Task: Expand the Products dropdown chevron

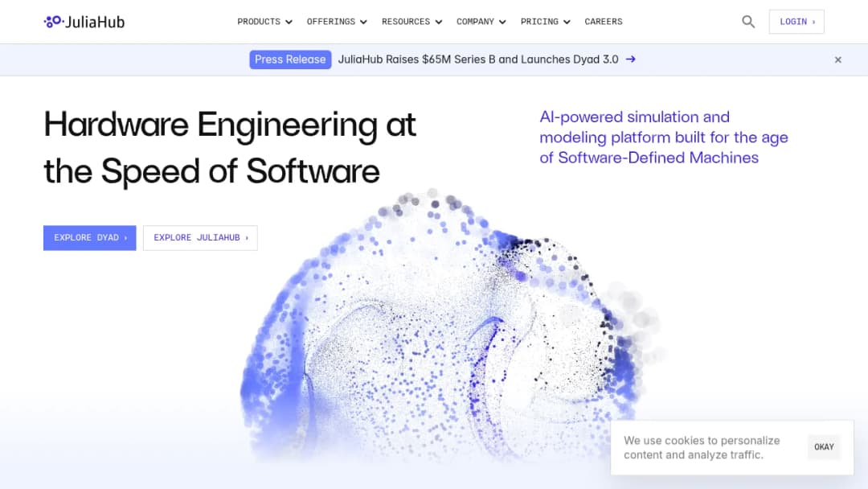Action: pyautogui.click(x=289, y=23)
